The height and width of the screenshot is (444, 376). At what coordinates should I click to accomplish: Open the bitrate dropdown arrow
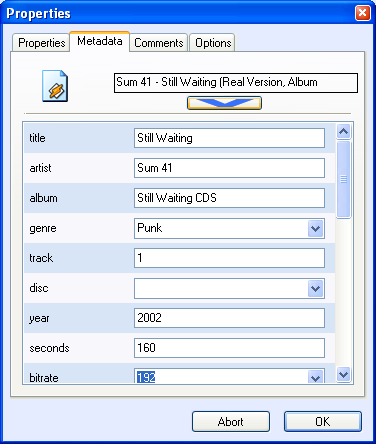click(315, 377)
